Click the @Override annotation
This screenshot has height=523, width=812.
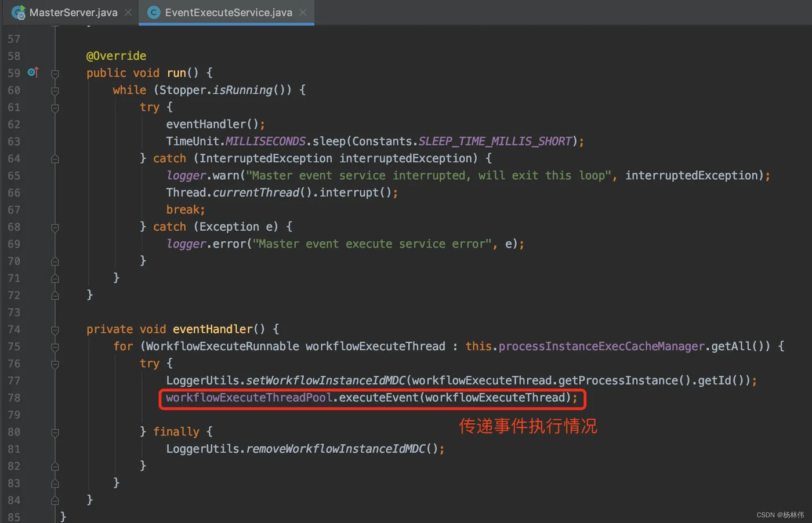(x=116, y=56)
